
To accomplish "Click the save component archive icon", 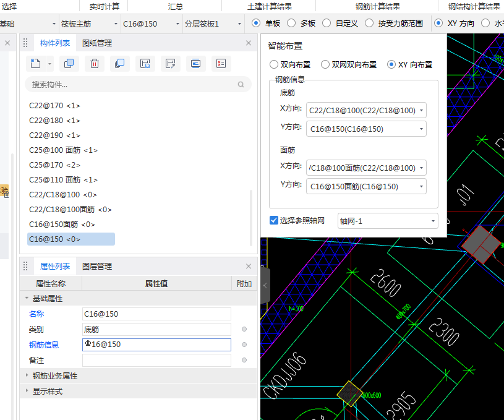I will [x=145, y=63].
